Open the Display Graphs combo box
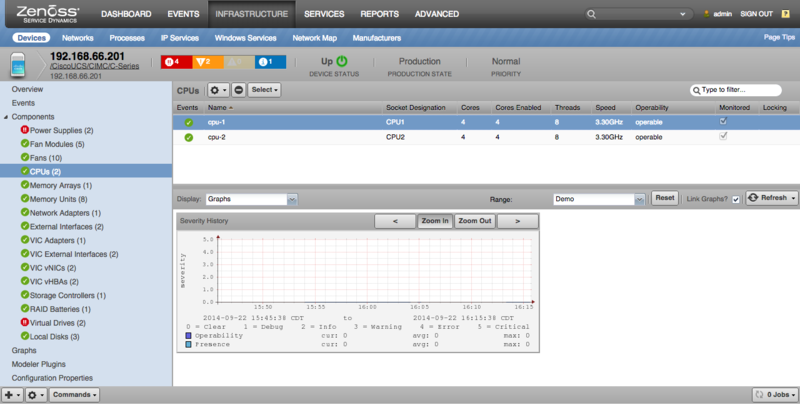800x405 pixels. pos(252,199)
